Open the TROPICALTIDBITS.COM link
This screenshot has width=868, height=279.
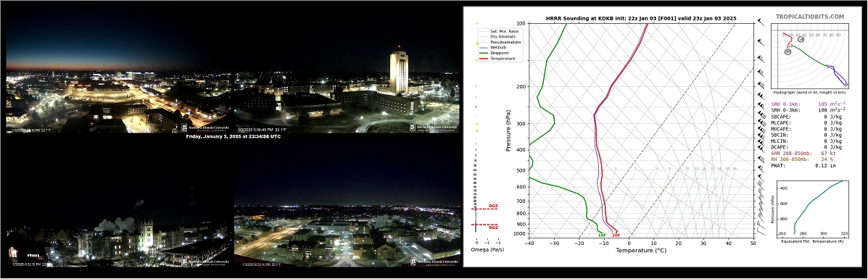[x=810, y=17]
